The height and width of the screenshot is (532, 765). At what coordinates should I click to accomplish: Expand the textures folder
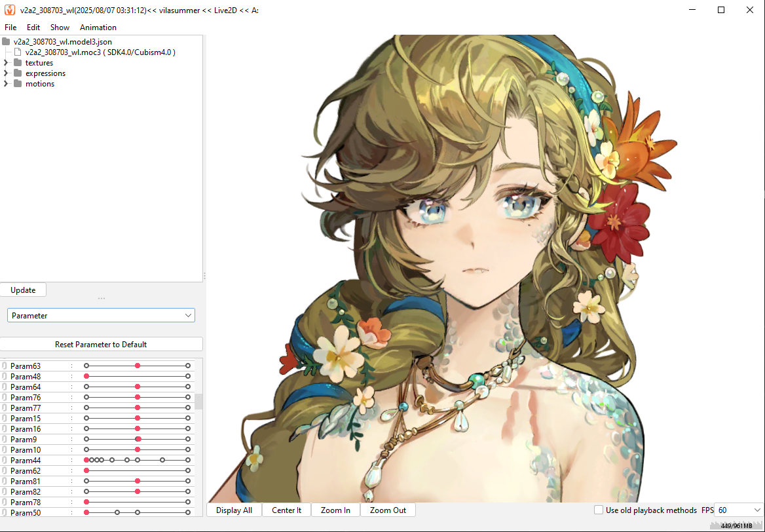[6, 62]
